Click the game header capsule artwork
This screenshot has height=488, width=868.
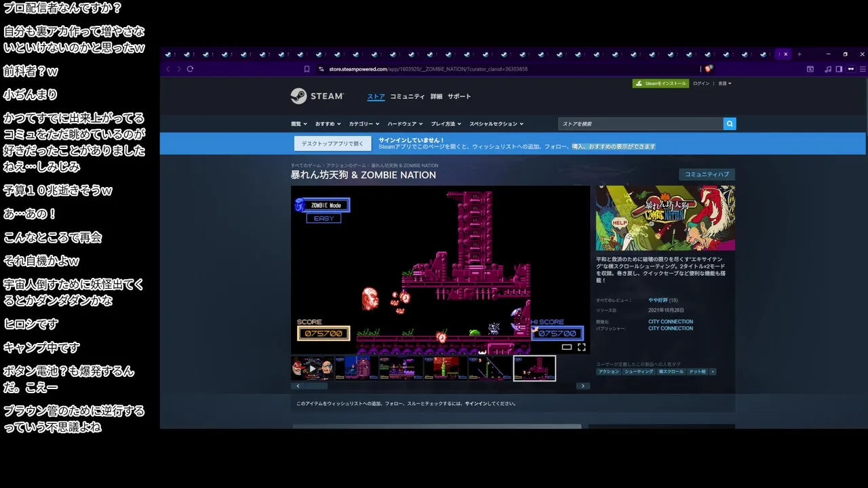tap(665, 218)
